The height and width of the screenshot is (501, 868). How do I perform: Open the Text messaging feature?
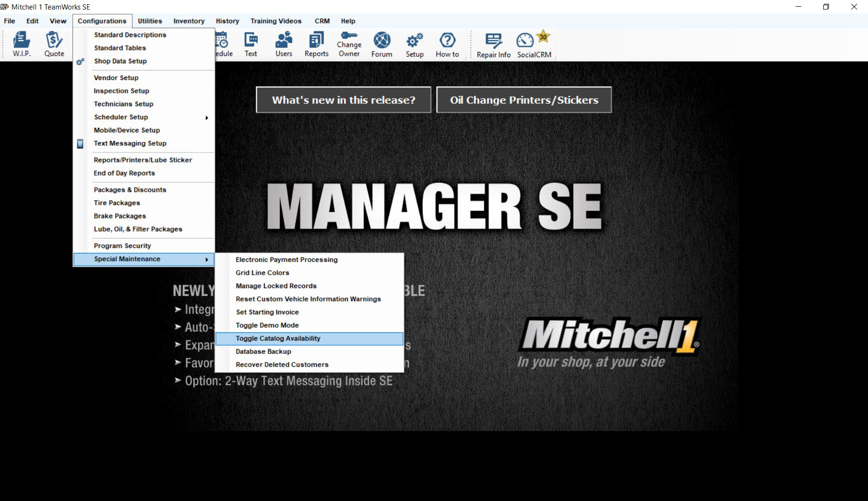pos(251,44)
